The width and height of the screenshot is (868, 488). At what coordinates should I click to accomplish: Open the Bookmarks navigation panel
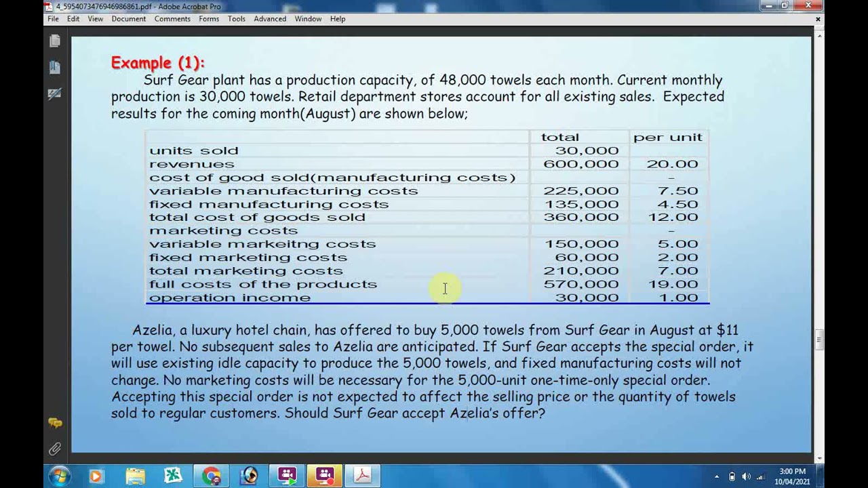[55, 67]
